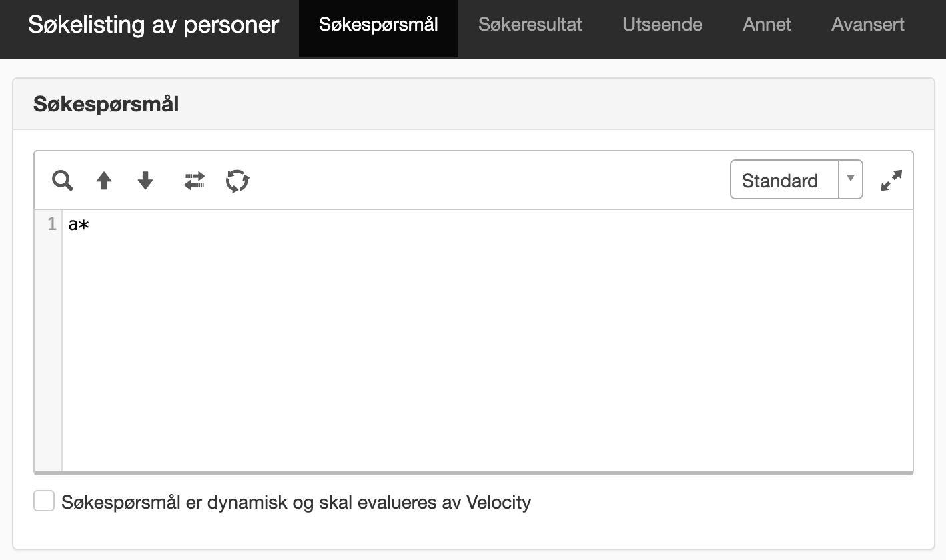The width and height of the screenshot is (946, 560).
Task: Open the search tool in the editor toolbar
Action: (x=63, y=181)
